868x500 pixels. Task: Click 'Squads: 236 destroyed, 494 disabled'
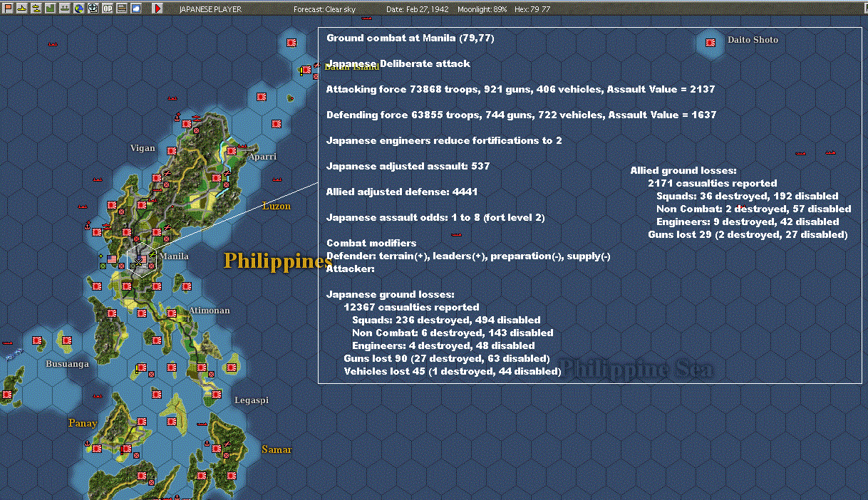(446, 320)
